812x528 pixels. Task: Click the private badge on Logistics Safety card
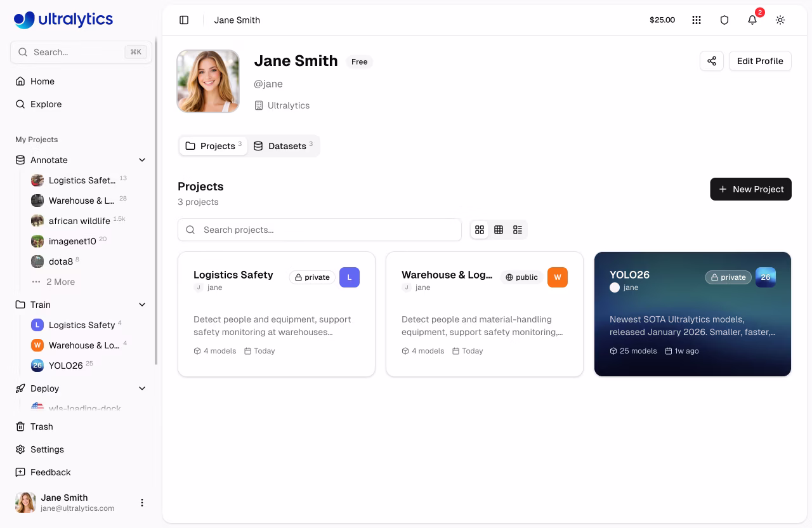[x=312, y=277]
